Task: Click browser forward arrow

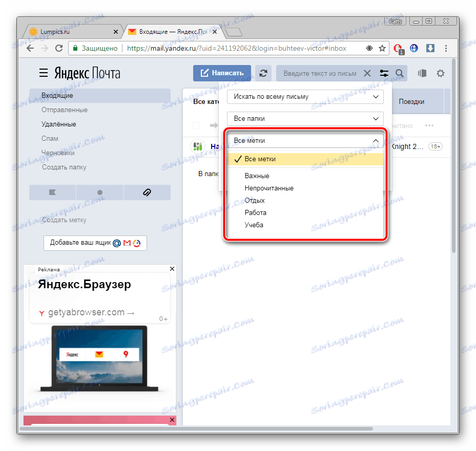Action: tap(45, 48)
